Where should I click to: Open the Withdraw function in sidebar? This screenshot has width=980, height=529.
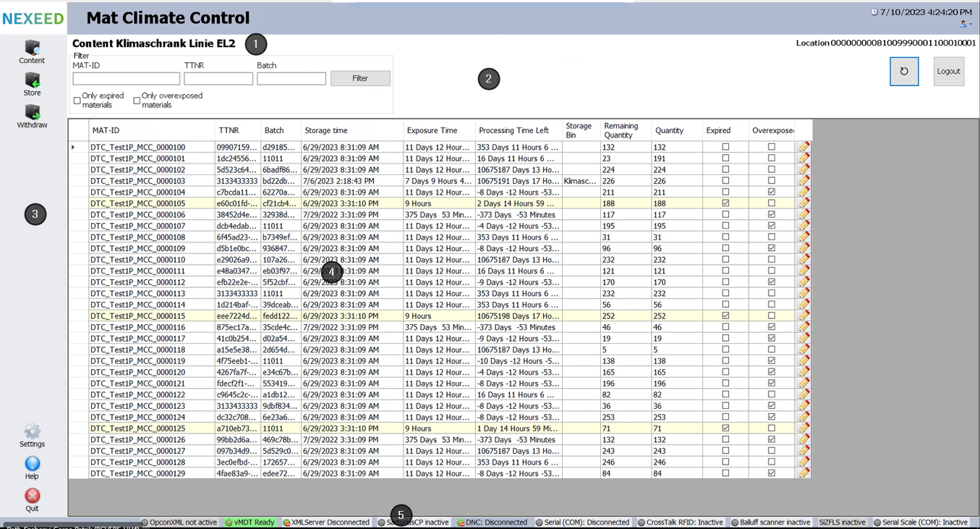32,117
